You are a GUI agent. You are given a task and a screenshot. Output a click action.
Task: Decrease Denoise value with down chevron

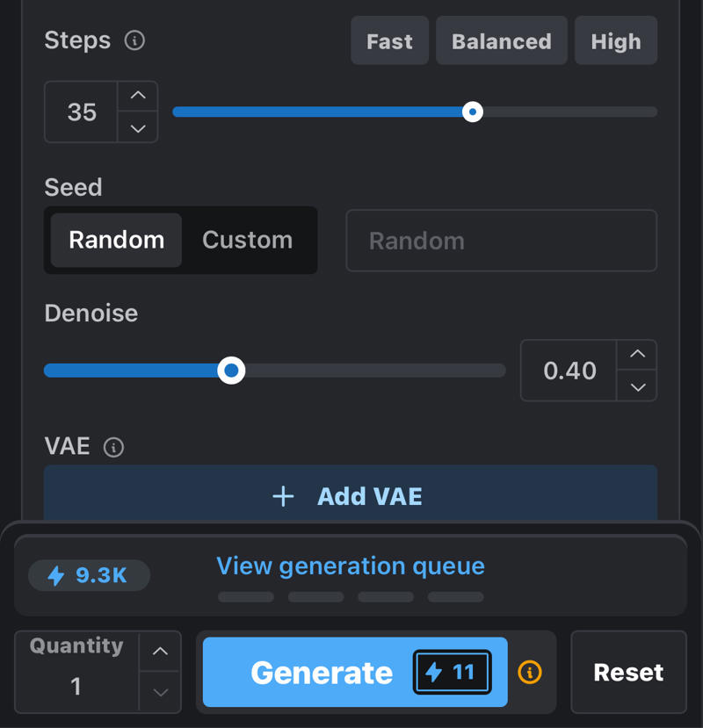(x=637, y=386)
